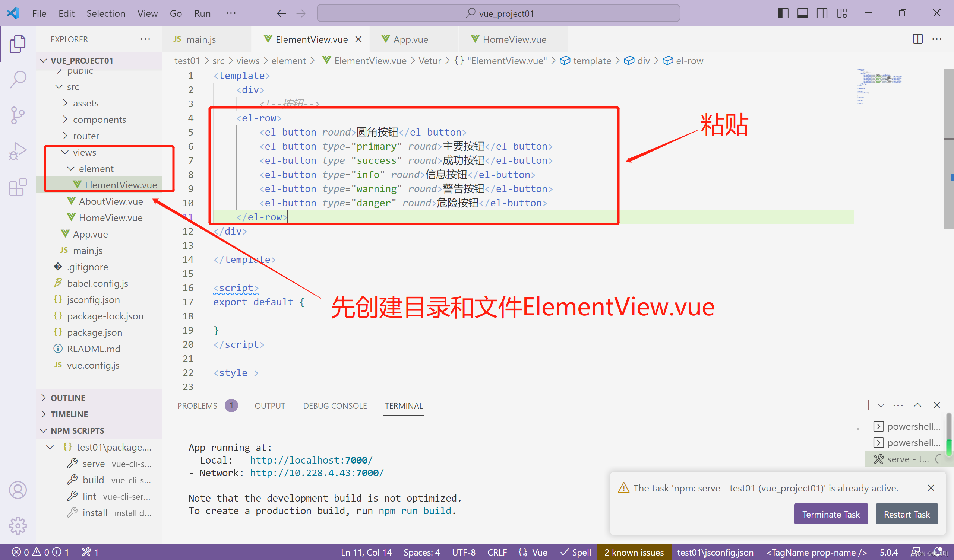Toggle the primary side bar layout icon
Viewport: 954px width, 560px height.
[783, 13]
